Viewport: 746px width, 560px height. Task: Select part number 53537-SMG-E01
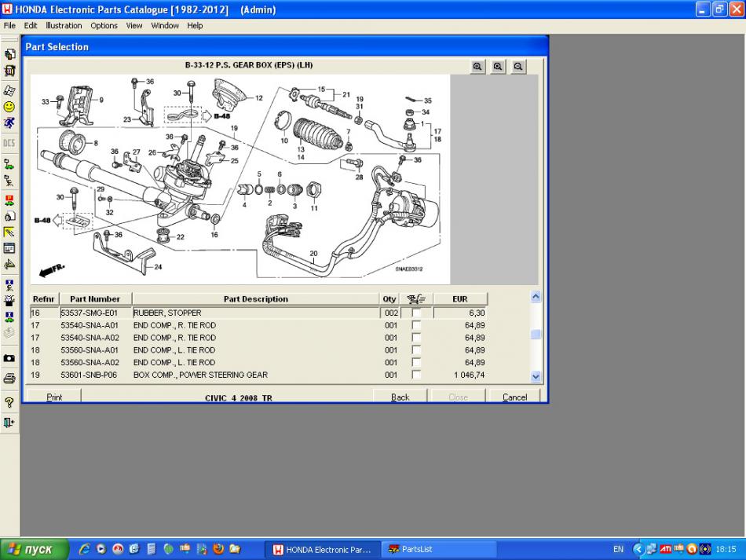tap(90, 313)
